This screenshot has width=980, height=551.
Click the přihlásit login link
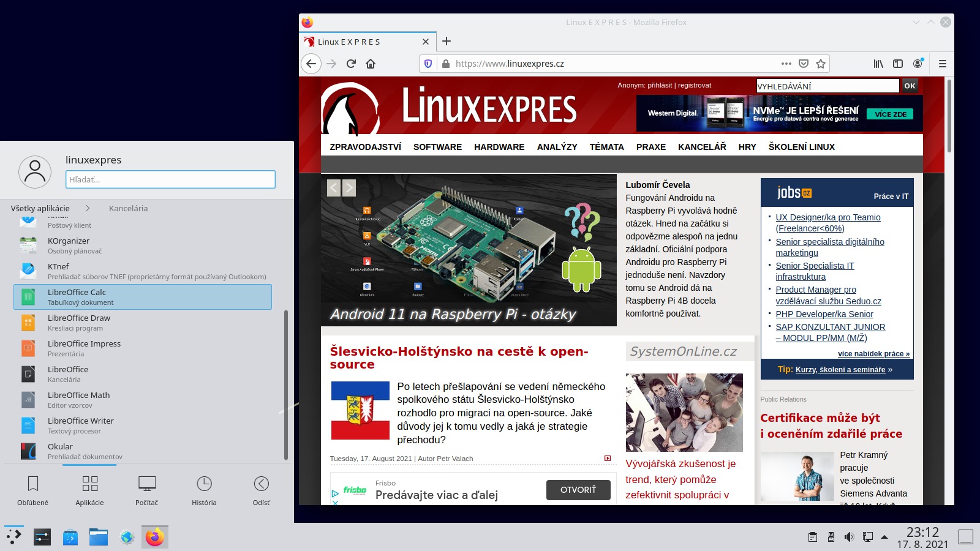pyautogui.click(x=660, y=85)
